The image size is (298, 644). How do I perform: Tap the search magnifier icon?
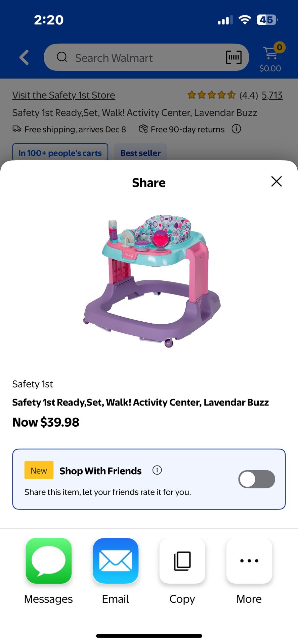[x=62, y=57]
